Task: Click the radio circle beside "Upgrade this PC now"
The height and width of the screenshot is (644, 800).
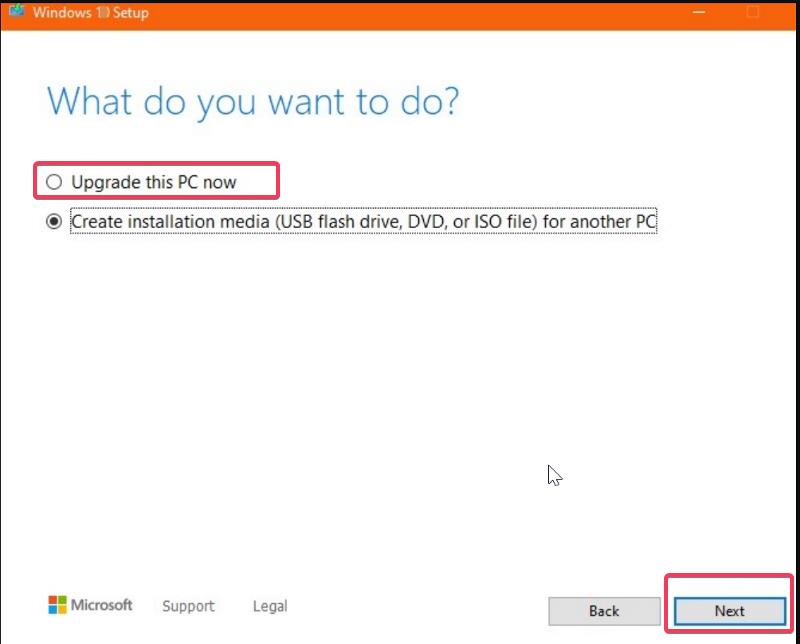Action: click(55, 181)
